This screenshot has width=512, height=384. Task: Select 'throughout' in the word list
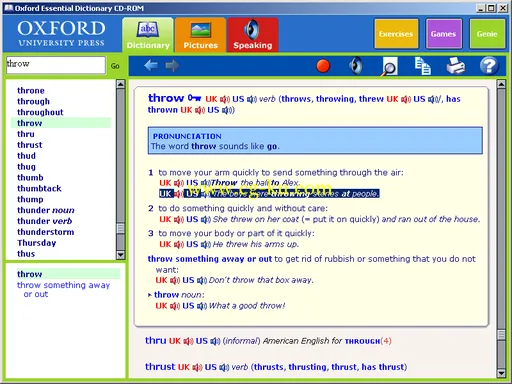point(40,112)
